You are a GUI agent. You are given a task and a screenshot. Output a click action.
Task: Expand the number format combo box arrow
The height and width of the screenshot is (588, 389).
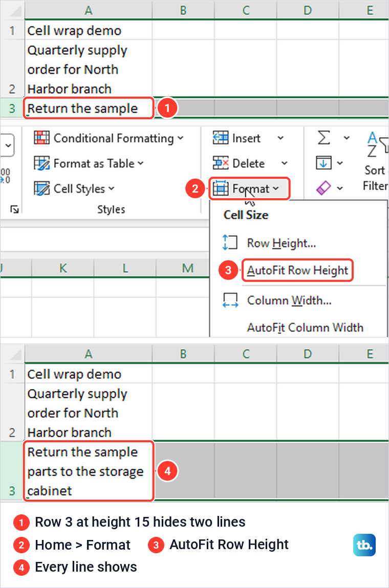8,145
